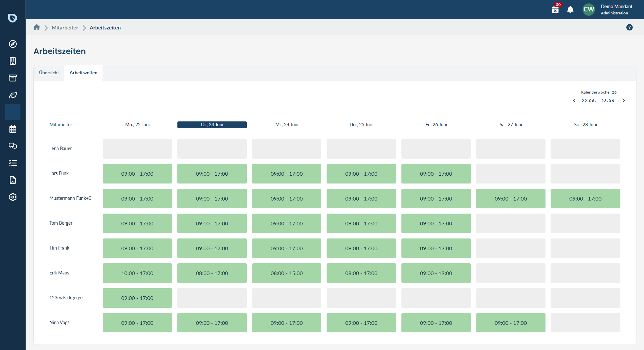Open the bell notifications icon
The height and width of the screenshot is (350, 644).
(570, 9)
